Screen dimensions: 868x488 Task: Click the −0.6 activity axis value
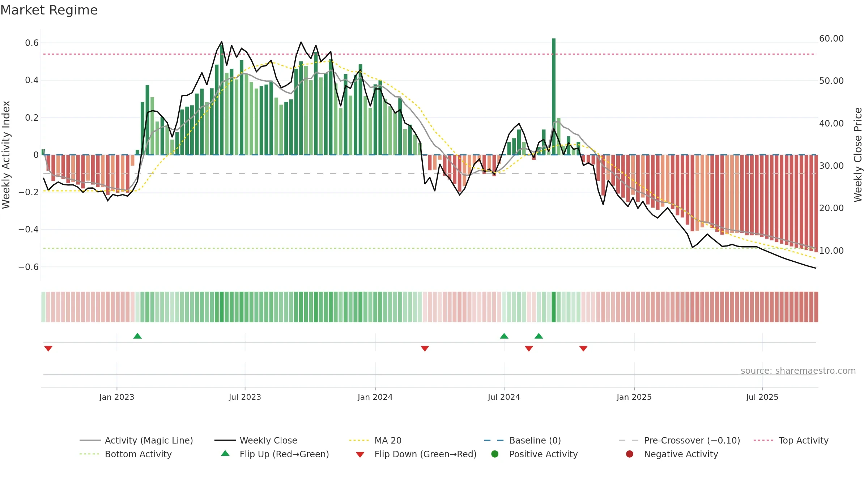coord(29,267)
